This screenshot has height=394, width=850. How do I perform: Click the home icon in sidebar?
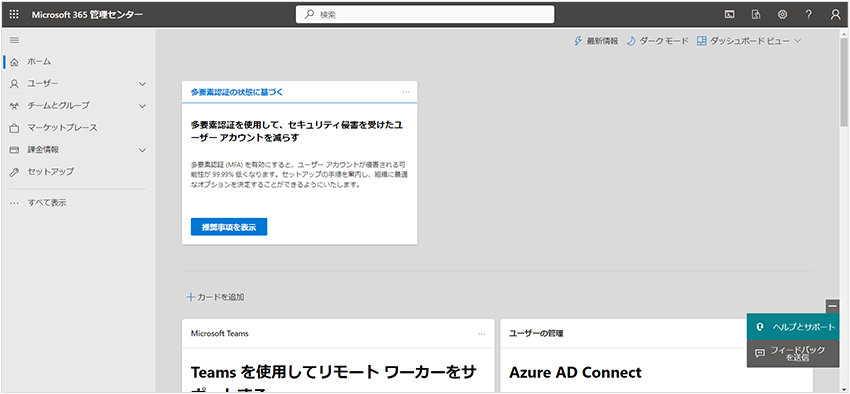15,62
